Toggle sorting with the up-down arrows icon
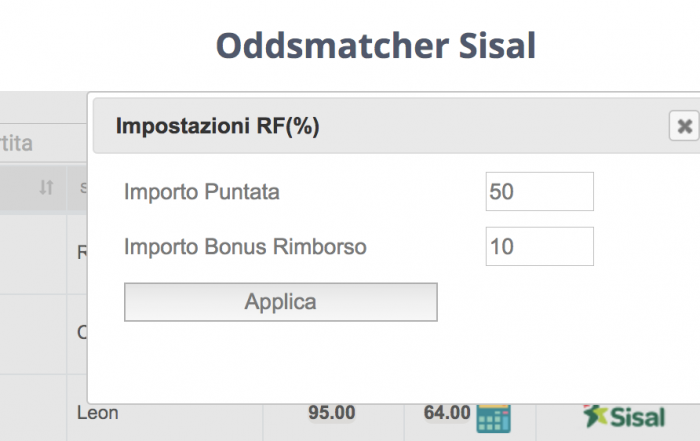700x441 pixels. (46, 187)
